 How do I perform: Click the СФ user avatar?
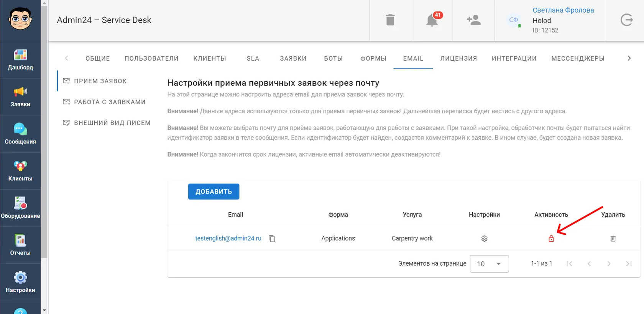coord(514,20)
